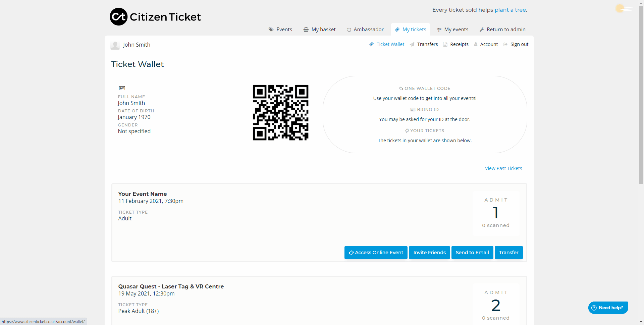Image resolution: width=644 pixels, height=325 pixels.
Task: Click the My events sliders icon
Action: coord(439,30)
